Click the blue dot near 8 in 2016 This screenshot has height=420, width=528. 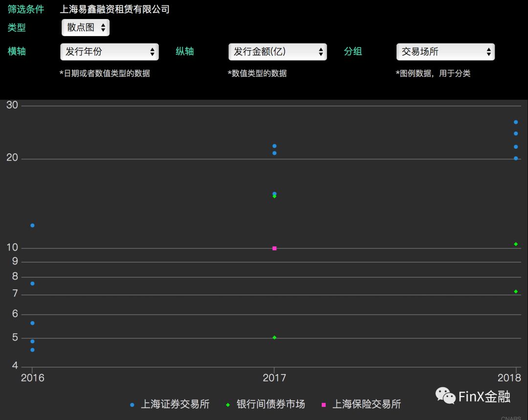[x=32, y=284]
